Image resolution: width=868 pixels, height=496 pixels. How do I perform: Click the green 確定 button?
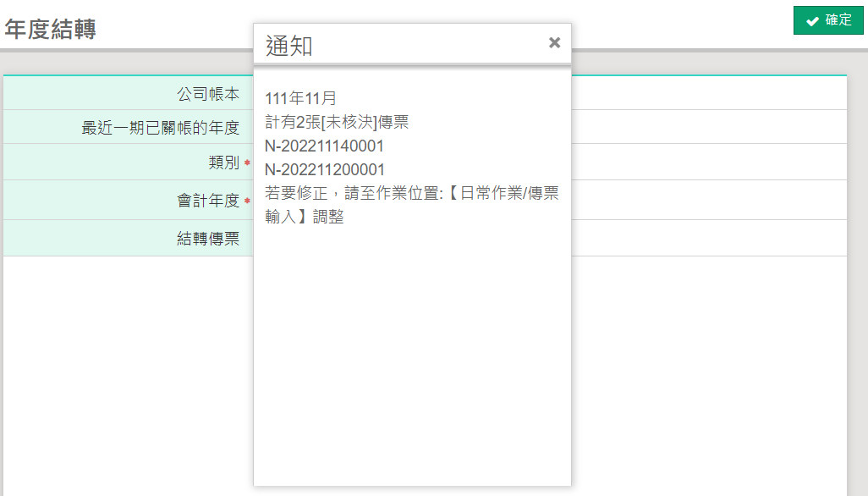(x=828, y=20)
